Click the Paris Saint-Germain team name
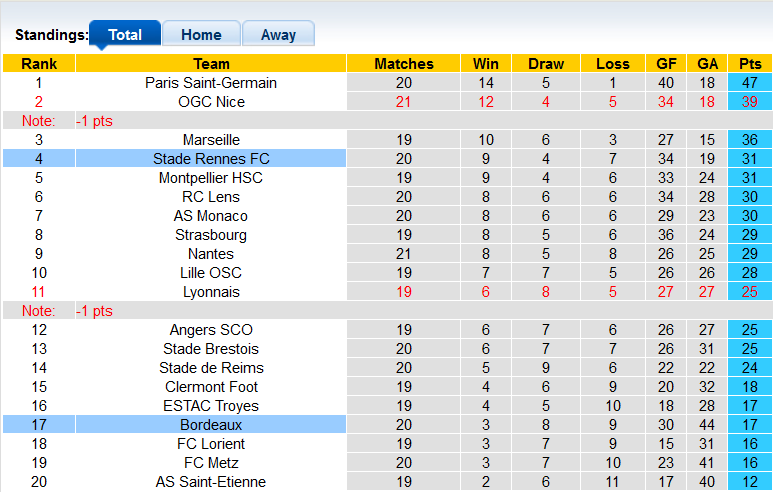Screen dimensions: 773x492 tap(211, 83)
